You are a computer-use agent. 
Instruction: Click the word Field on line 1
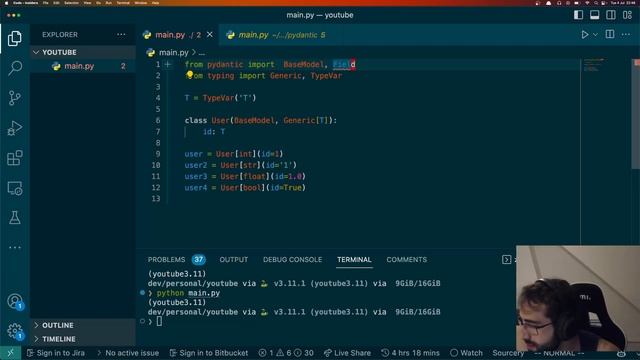click(344, 64)
